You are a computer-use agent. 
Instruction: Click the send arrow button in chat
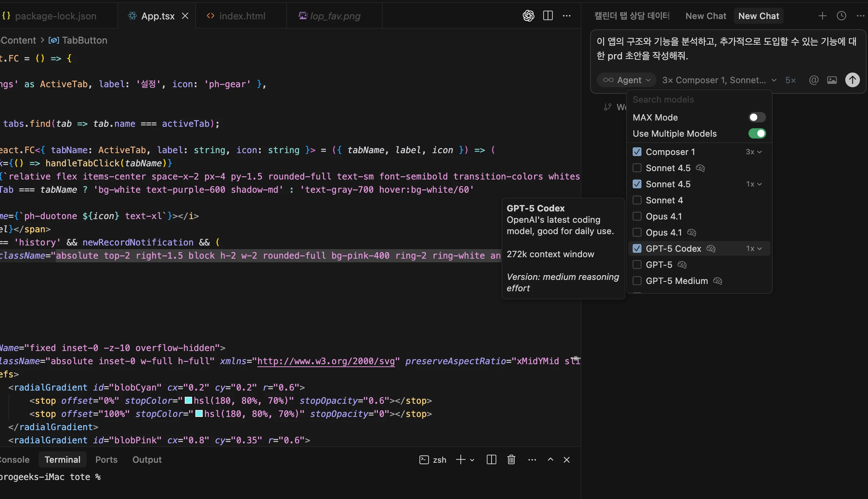852,80
